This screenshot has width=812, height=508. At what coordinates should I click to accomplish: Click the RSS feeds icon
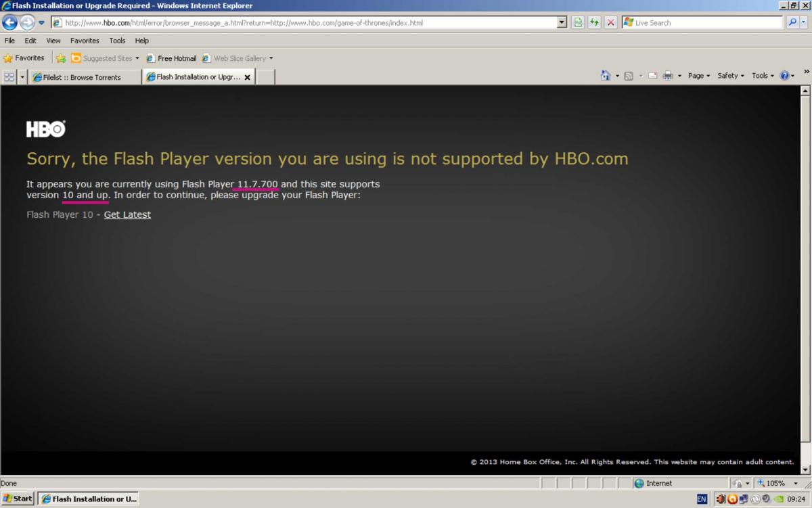click(x=629, y=76)
